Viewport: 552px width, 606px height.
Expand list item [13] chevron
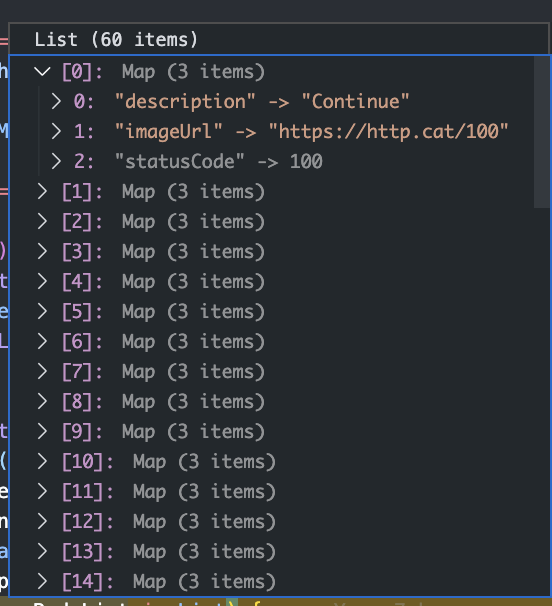[42, 551]
